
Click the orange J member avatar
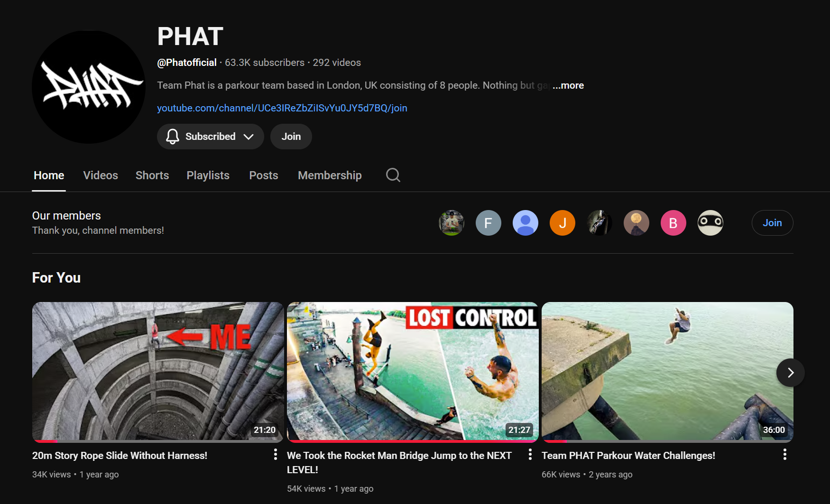tap(563, 223)
